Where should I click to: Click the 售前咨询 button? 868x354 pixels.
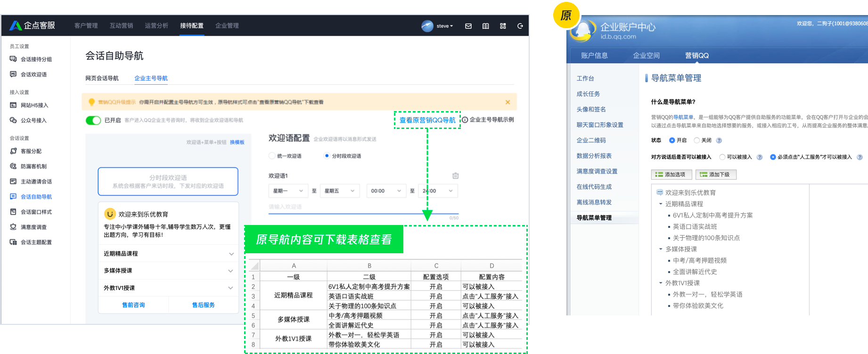[133, 305]
